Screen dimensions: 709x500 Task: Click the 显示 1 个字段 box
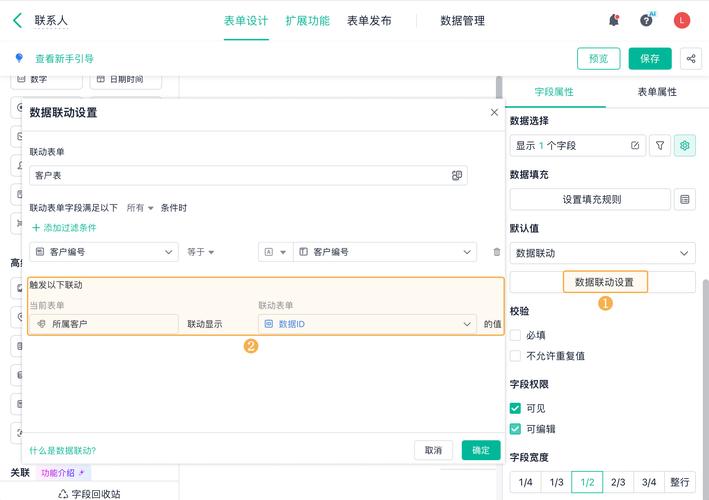pyautogui.click(x=577, y=146)
